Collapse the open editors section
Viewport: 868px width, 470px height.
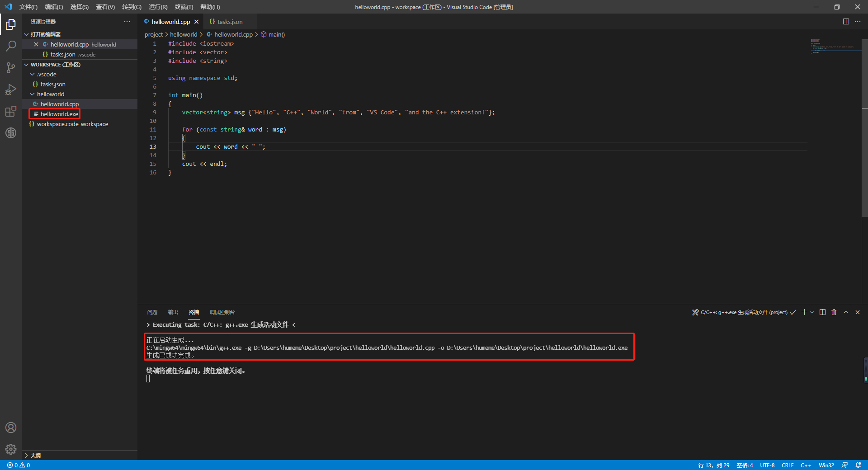tap(26, 34)
